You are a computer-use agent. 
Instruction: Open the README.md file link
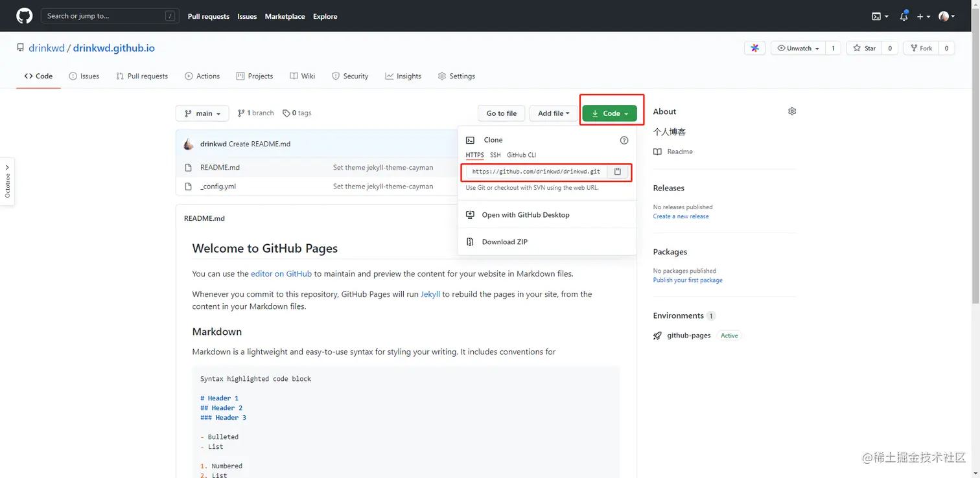point(220,167)
